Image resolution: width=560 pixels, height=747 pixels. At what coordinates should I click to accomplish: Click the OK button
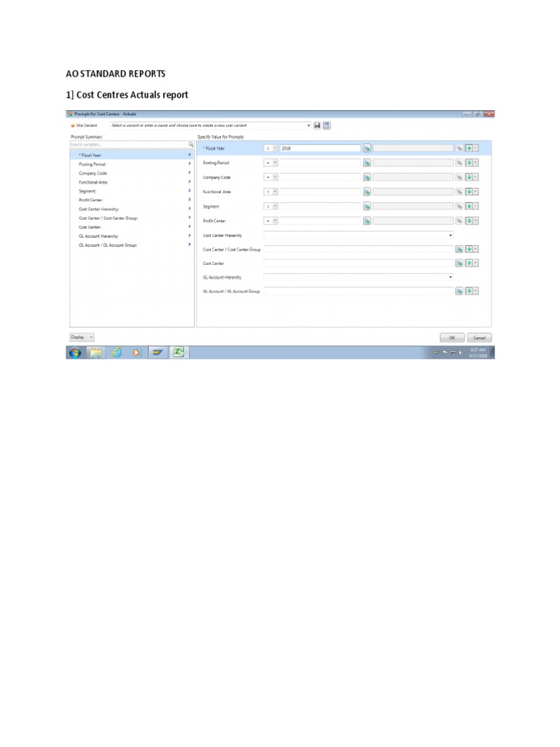coord(452,338)
